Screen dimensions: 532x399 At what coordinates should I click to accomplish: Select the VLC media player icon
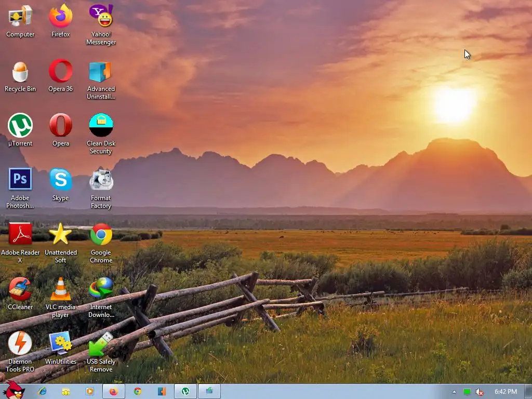pos(60,298)
